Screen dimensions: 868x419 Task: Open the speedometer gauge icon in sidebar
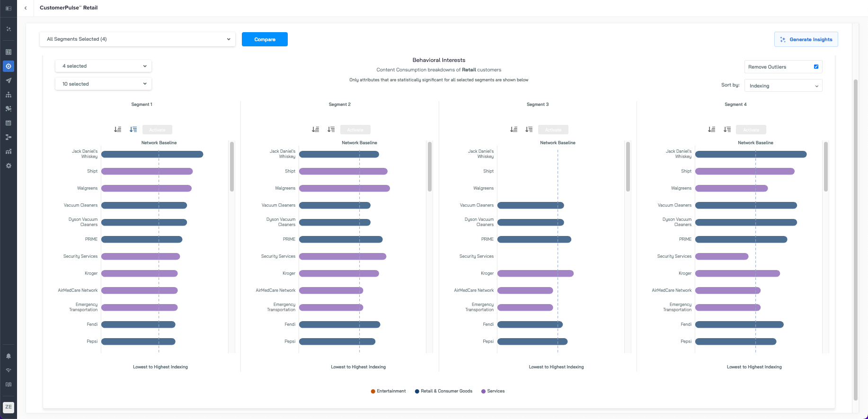coord(9,370)
